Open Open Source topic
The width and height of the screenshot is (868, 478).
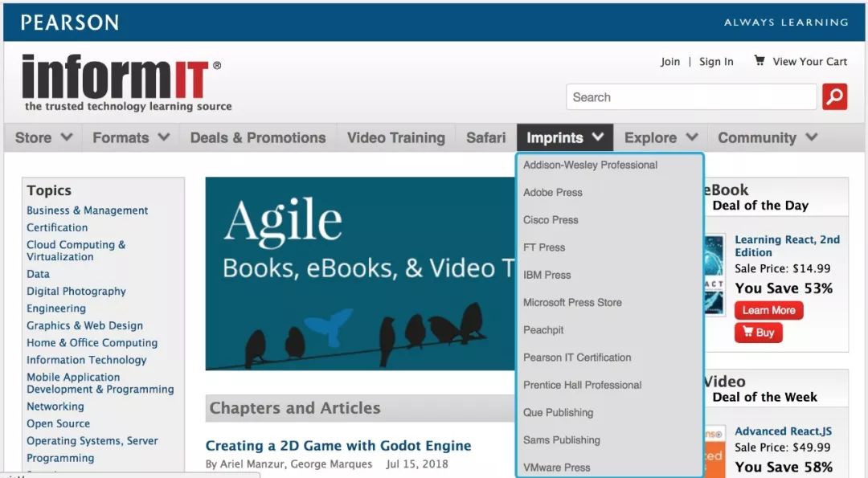tap(58, 423)
